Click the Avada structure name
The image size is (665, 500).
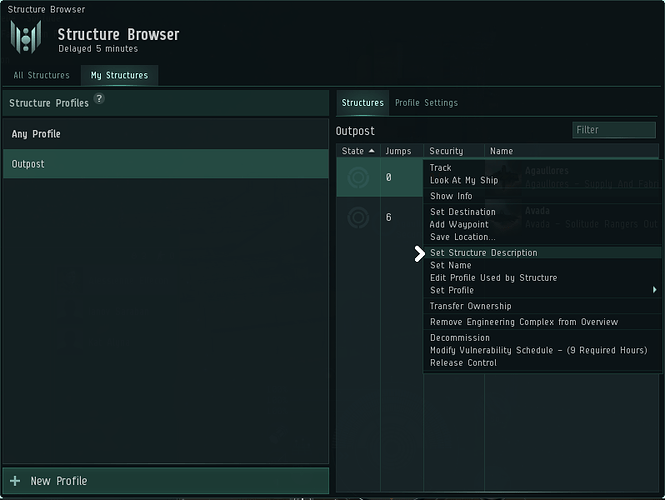point(537,211)
